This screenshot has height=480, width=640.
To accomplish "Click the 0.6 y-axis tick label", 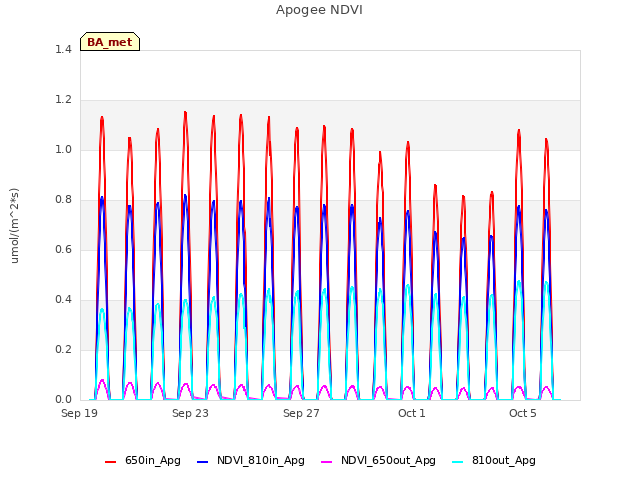I will coord(63,250).
